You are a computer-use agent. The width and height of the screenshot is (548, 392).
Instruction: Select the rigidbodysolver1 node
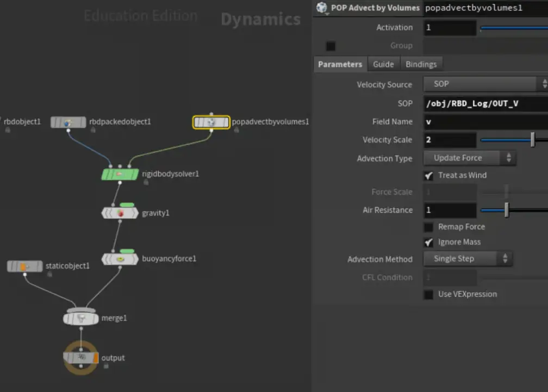pos(120,175)
